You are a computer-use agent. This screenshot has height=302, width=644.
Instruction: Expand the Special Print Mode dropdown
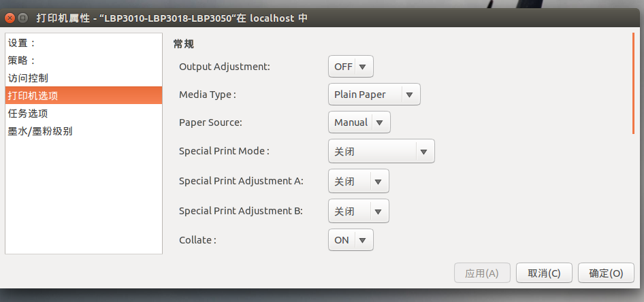(381, 152)
